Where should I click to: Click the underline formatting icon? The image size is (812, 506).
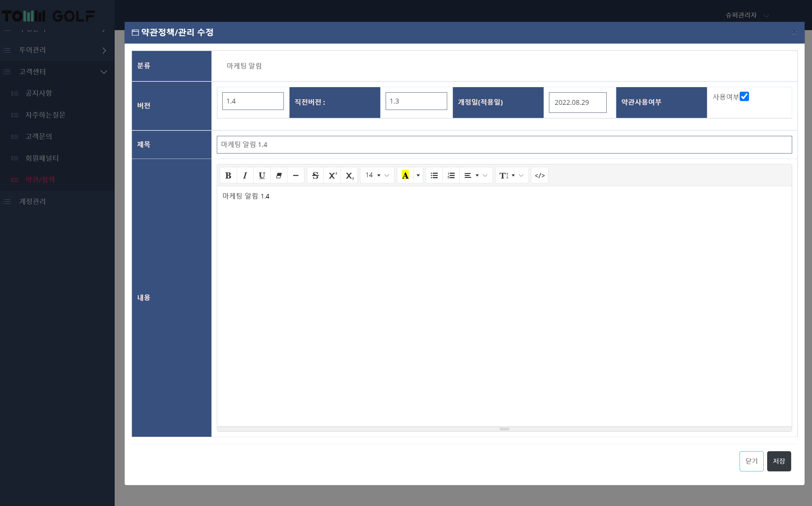pyautogui.click(x=262, y=175)
